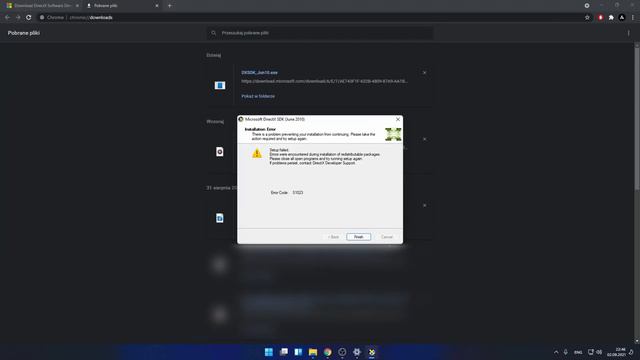Open the Chrome profile avatar menu
640x360 pixels.
(622, 18)
